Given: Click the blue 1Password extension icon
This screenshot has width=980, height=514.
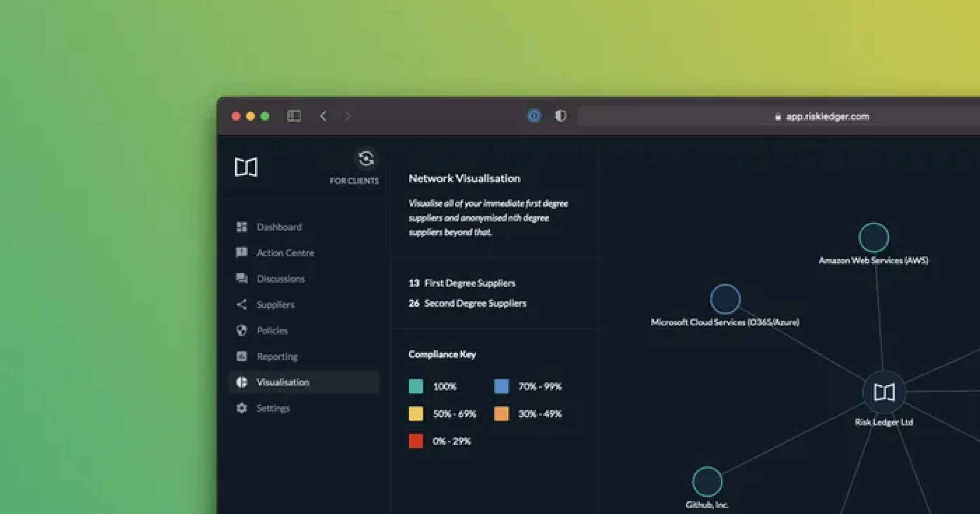Looking at the screenshot, I should tap(534, 116).
